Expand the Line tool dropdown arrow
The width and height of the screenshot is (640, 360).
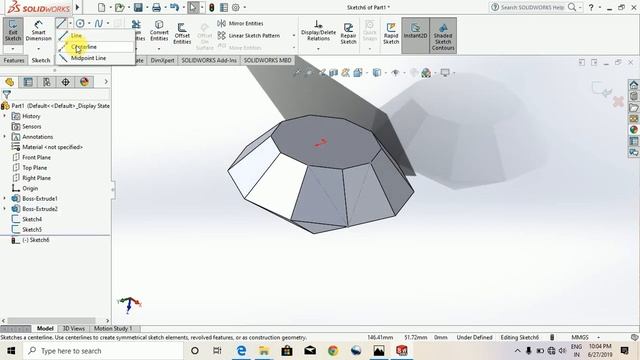point(71,23)
